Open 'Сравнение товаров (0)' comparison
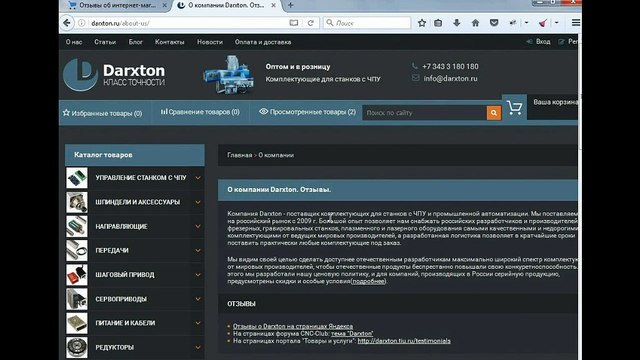The width and height of the screenshot is (640, 360). tap(200, 112)
